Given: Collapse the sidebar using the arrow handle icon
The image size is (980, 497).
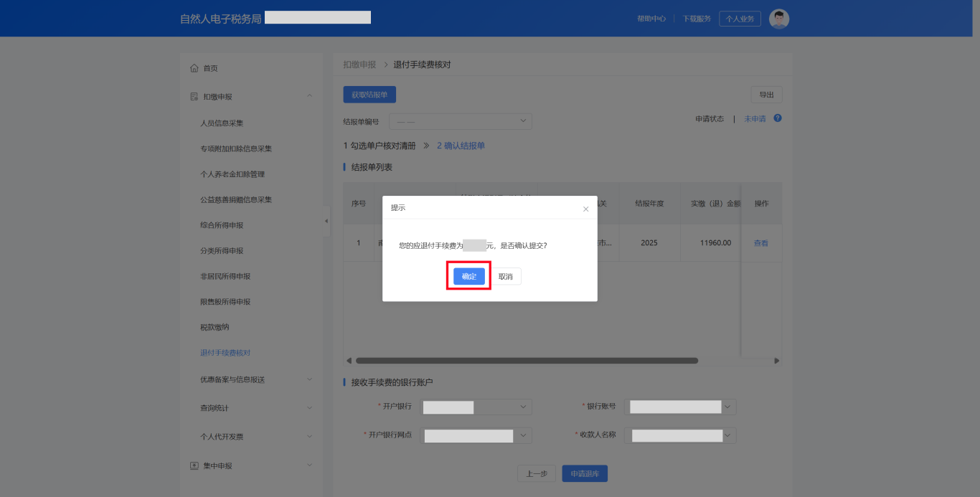Looking at the screenshot, I should pos(326,222).
